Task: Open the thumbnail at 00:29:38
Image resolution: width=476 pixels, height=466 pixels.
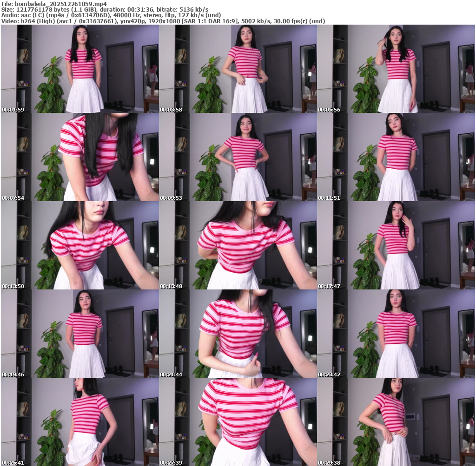Action: click(396, 422)
